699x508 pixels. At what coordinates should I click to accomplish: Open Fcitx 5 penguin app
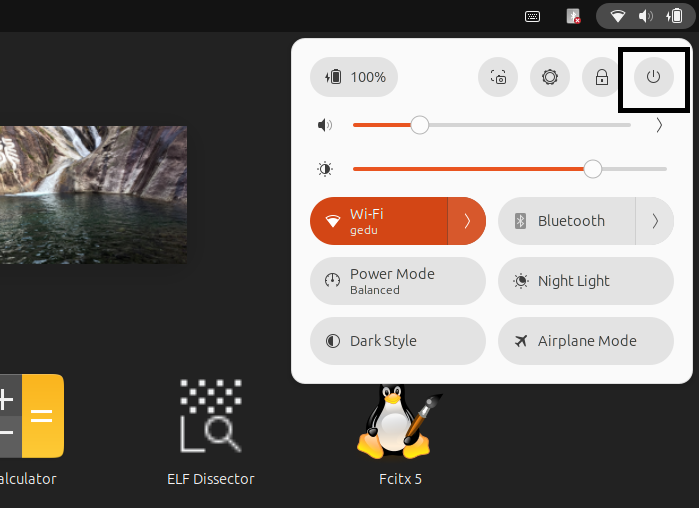[x=400, y=422]
